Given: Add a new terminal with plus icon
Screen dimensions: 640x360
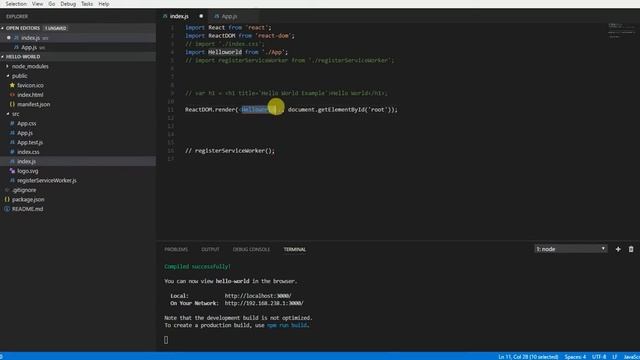Looking at the screenshot, I should 618,249.
